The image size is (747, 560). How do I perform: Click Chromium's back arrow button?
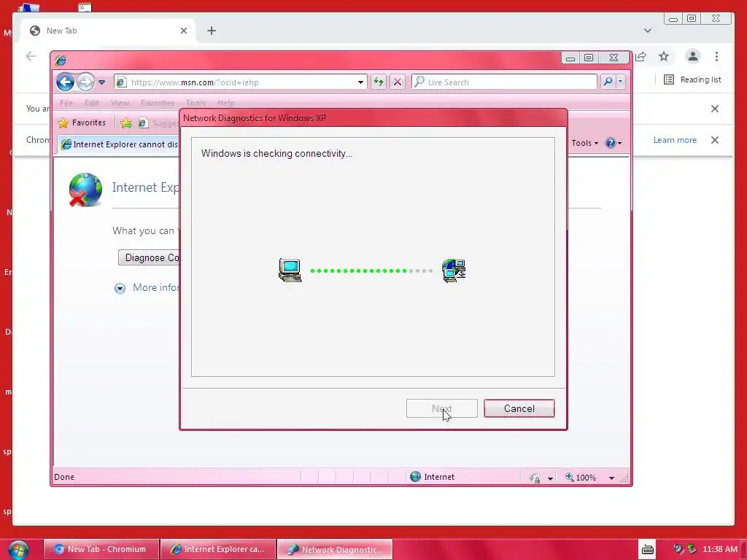[31, 57]
